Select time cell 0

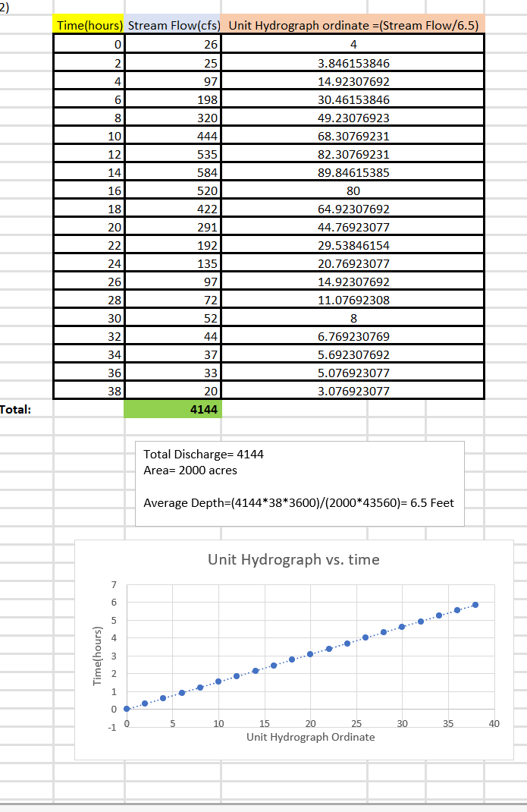click(89, 45)
